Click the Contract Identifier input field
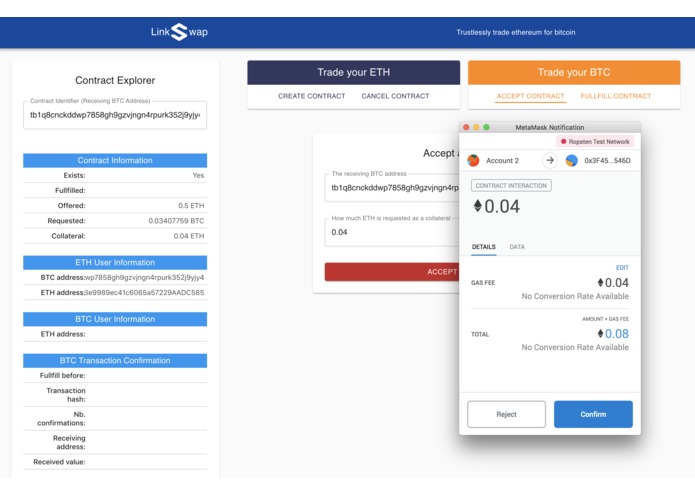The height and width of the screenshot is (494, 695). pyautogui.click(x=115, y=115)
